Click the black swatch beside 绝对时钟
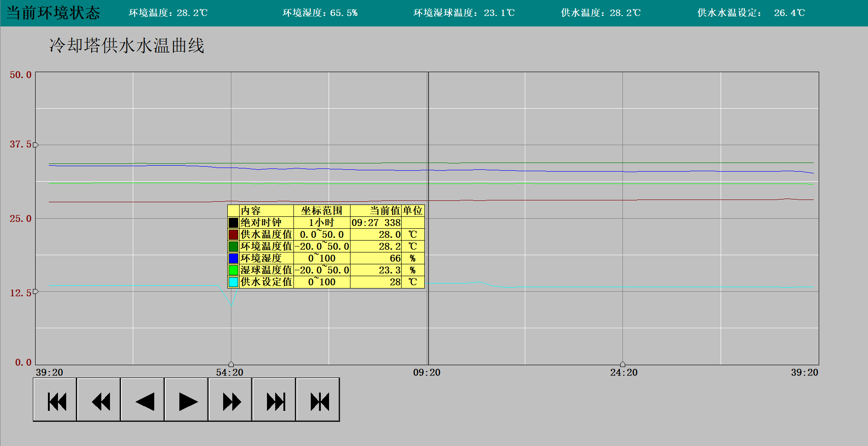This screenshot has width=868, height=446. [233, 223]
